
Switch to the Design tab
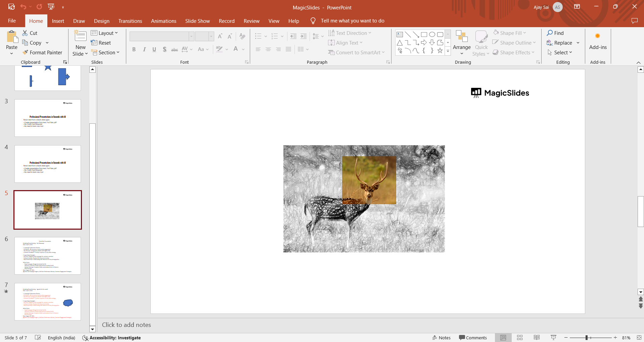coord(101,21)
